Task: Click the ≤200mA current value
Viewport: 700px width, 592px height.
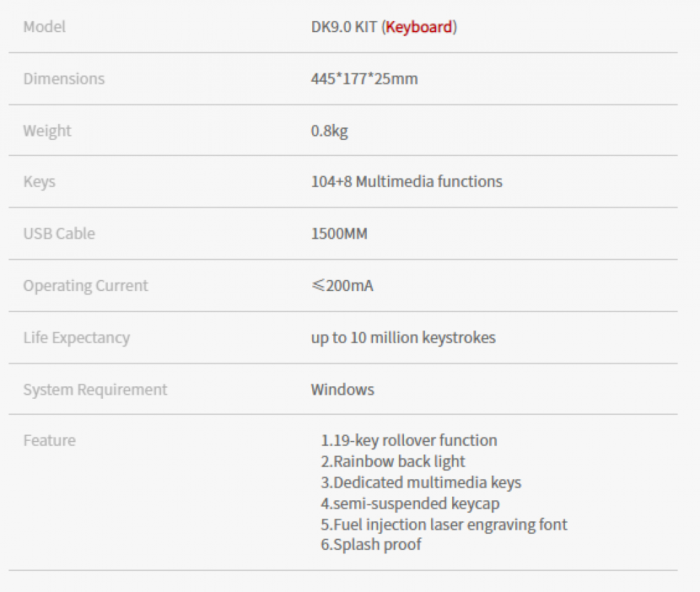Action: click(x=342, y=286)
